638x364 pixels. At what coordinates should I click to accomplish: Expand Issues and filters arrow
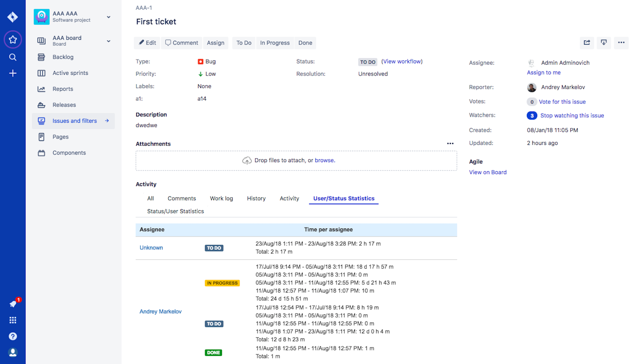tap(107, 121)
